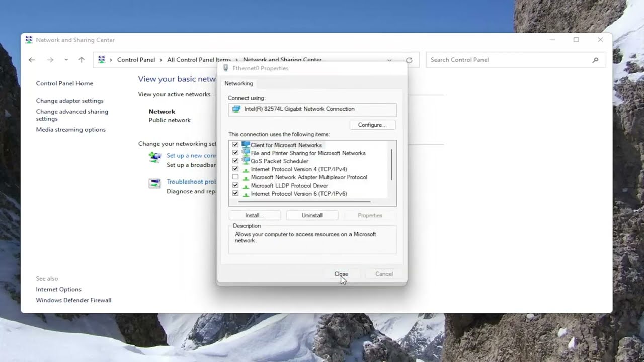Click Close in Ethernet0 Properties
Image resolution: width=644 pixels, height=362 pixels.
341,274
